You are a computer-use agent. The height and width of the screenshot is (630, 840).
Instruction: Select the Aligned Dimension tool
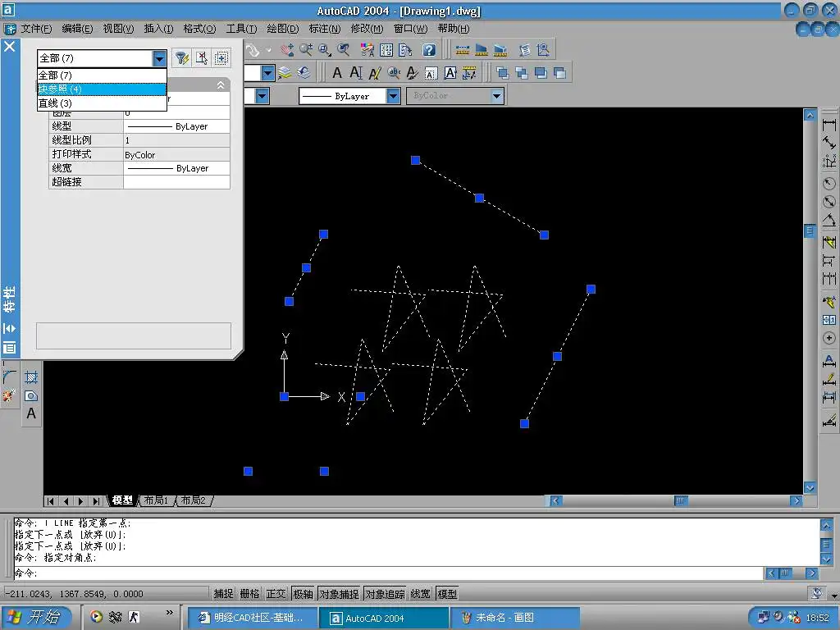click(x=829, y=143)
